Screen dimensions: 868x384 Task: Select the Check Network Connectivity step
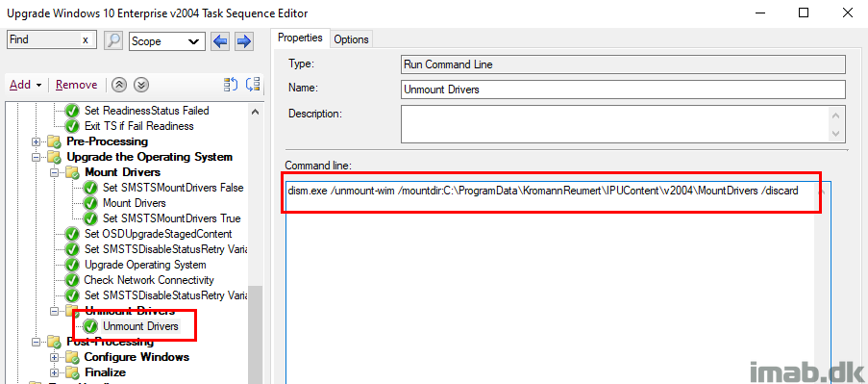149,280
